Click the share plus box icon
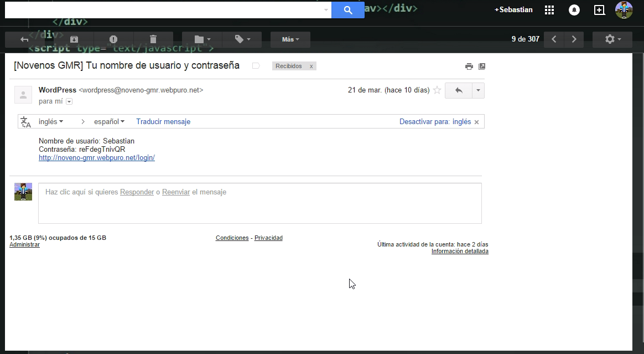The height and width of the screenshot is (354, 644). pos(599,10)
